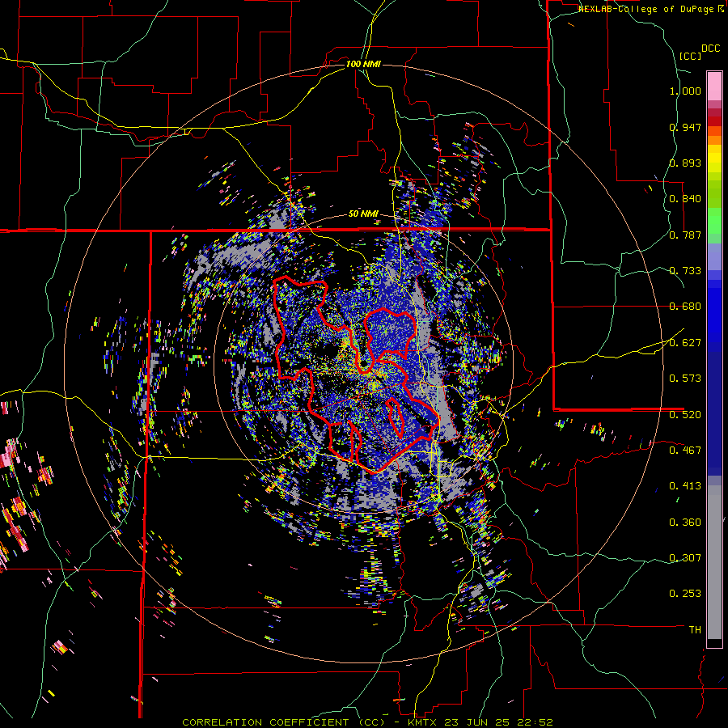Click the 0.947 scale value
The width and height of the screenshot is (728, 728).
coord(685,127)
